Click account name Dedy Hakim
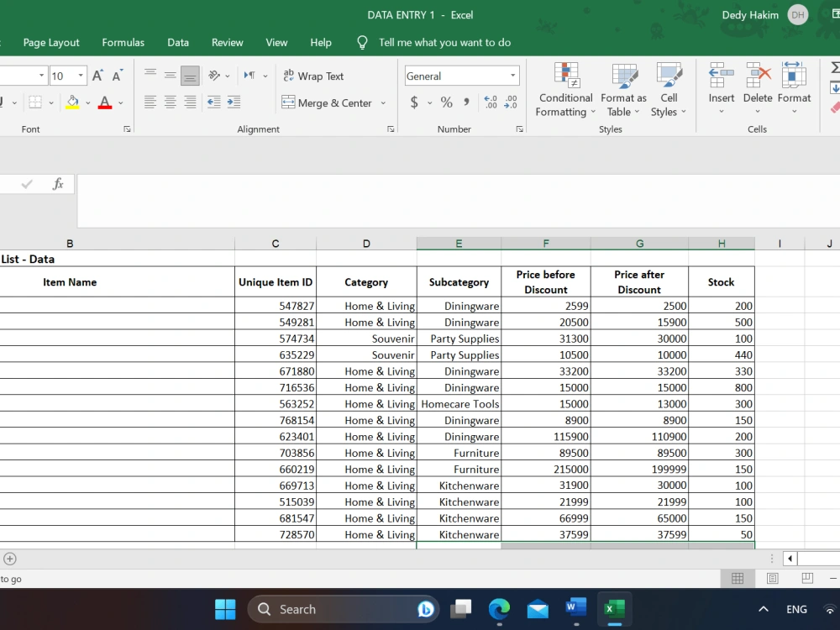840x630 pixels. [750, 15]
